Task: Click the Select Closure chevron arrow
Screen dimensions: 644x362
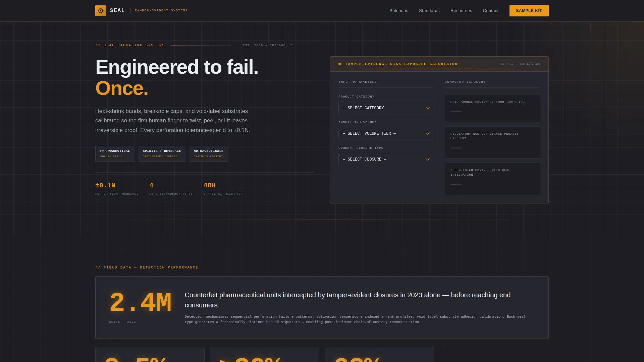Action: tap(428, 160)
